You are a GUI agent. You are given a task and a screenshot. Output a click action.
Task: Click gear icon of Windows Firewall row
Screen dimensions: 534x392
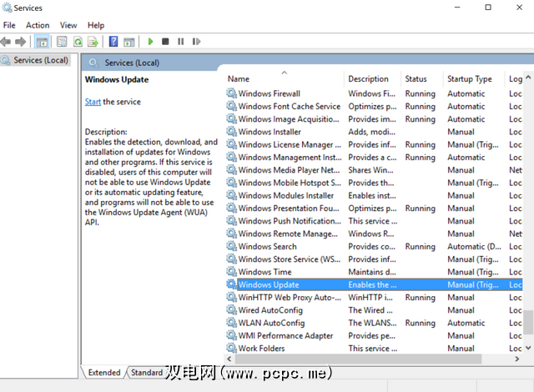232,93
